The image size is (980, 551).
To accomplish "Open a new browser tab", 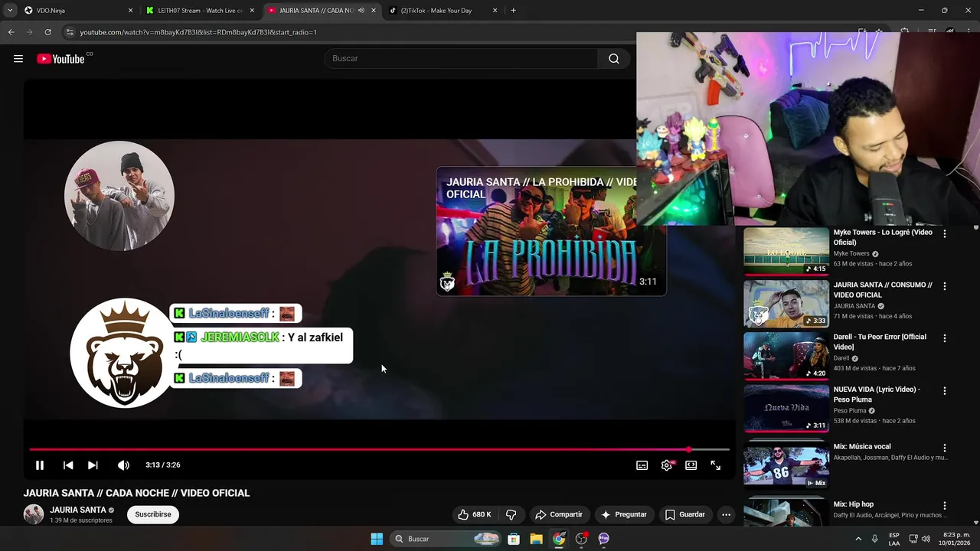I will tap(513, 11).
